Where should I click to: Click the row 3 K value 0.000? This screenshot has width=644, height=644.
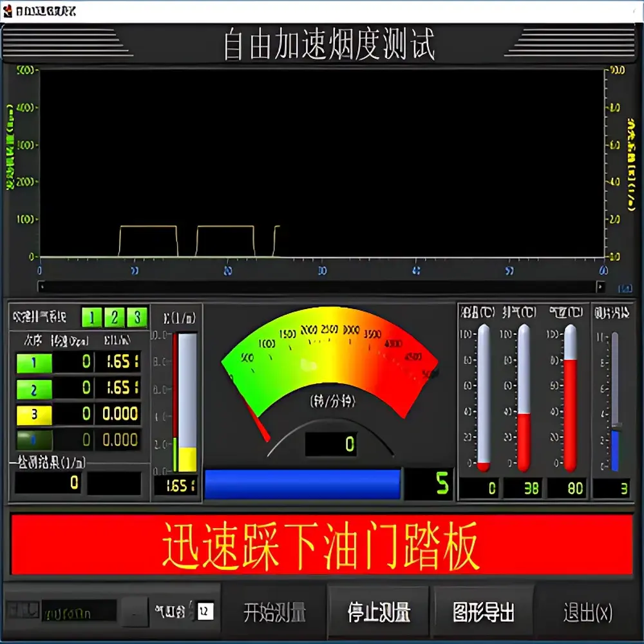tap(118, 414)
